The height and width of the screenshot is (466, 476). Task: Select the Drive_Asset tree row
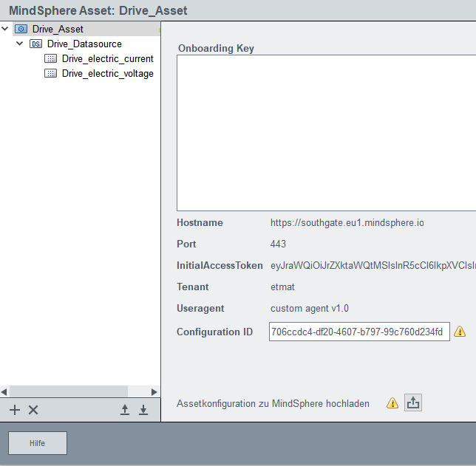86,29
